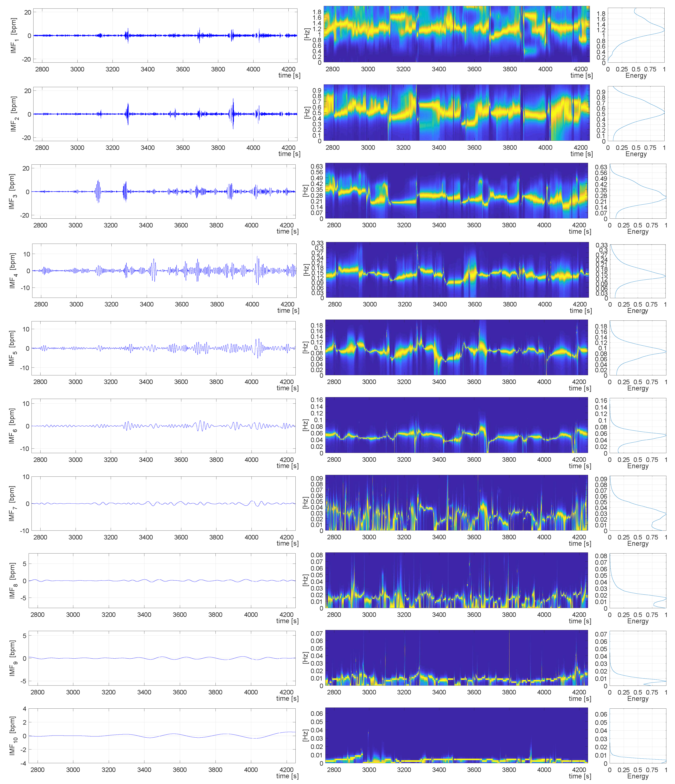The image size is (675, 784).
Task: Select the IMF9 time-series waveform plot
Action: point(162,658)
